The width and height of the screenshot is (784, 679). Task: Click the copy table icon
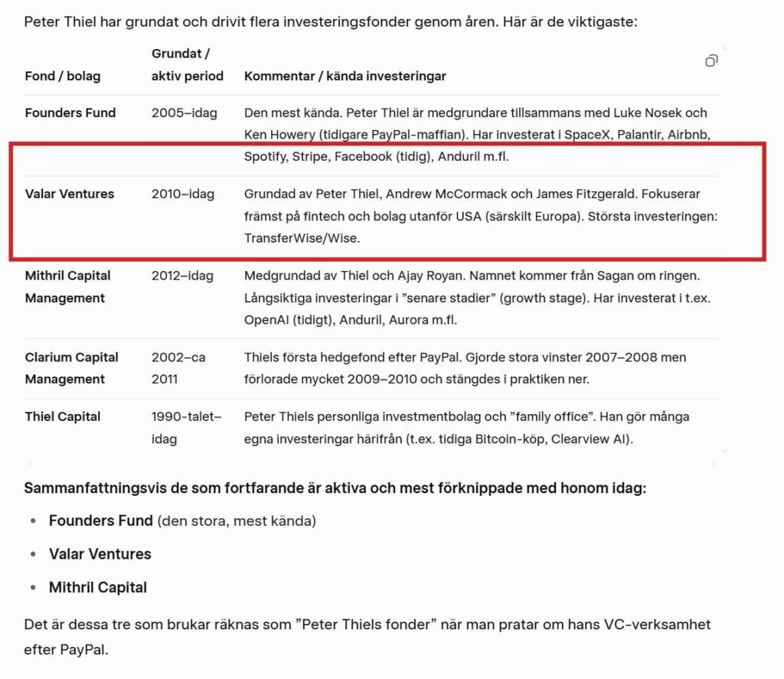coord(711,60)
